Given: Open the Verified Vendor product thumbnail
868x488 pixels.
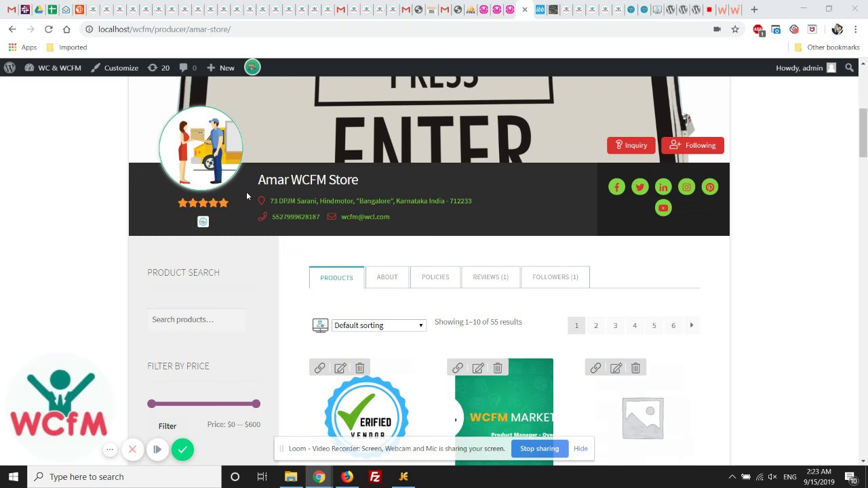Looking at the screenshot, I should [x=366, y=411].
